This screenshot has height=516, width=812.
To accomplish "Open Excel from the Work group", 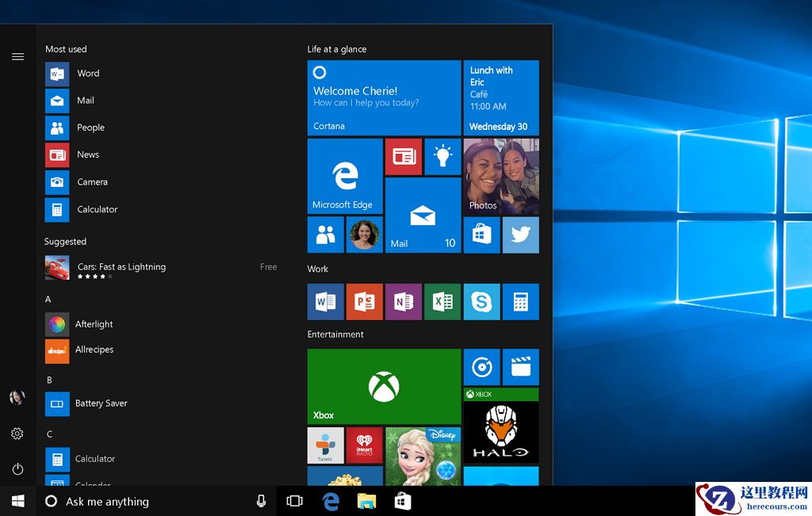I will [442, 302].
